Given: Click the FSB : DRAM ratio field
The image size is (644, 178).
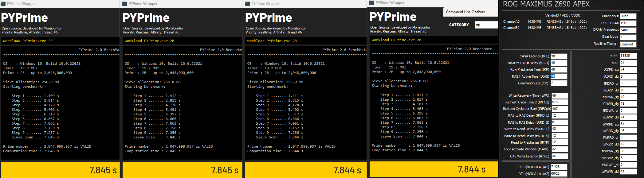Looking at the screenshot, I should coord(628,23).
